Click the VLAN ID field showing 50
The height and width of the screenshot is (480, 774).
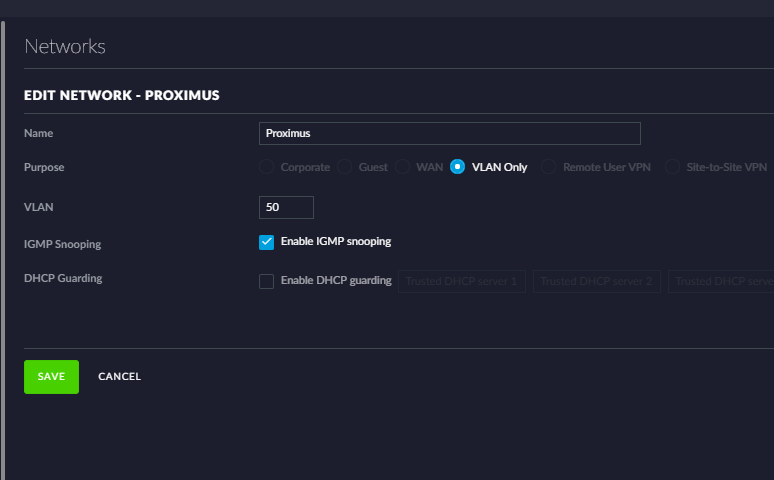click(x=286, y=207)
